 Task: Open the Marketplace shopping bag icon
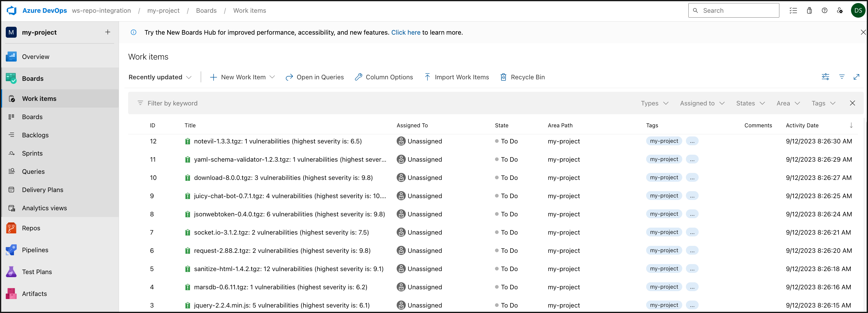tap(809, 10)
